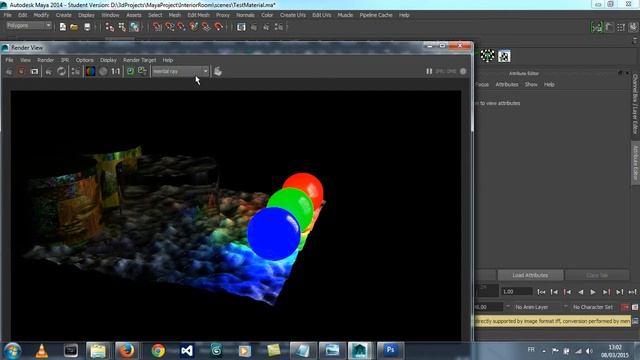Image resolution: width=640 pixels, height=360 pixels.
Task: Open Render Settings icon in the main toolbar
Action: pyautogui.click(x=279, y=27)
